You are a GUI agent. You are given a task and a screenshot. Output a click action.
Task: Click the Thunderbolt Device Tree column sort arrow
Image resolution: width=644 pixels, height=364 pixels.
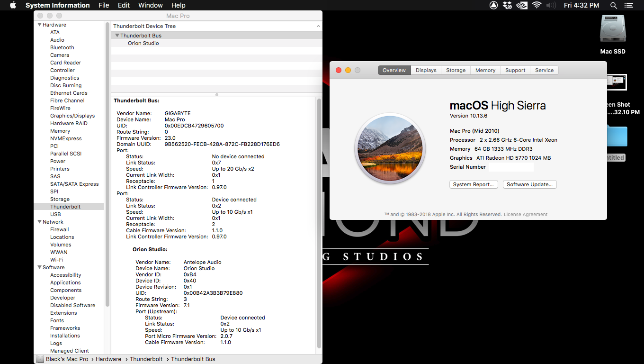coord(318,27)
